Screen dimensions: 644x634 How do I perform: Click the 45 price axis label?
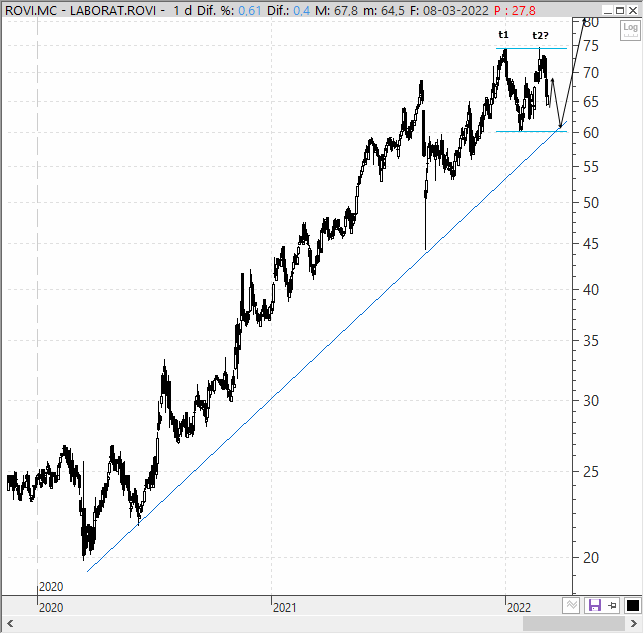tap(591, 244)
